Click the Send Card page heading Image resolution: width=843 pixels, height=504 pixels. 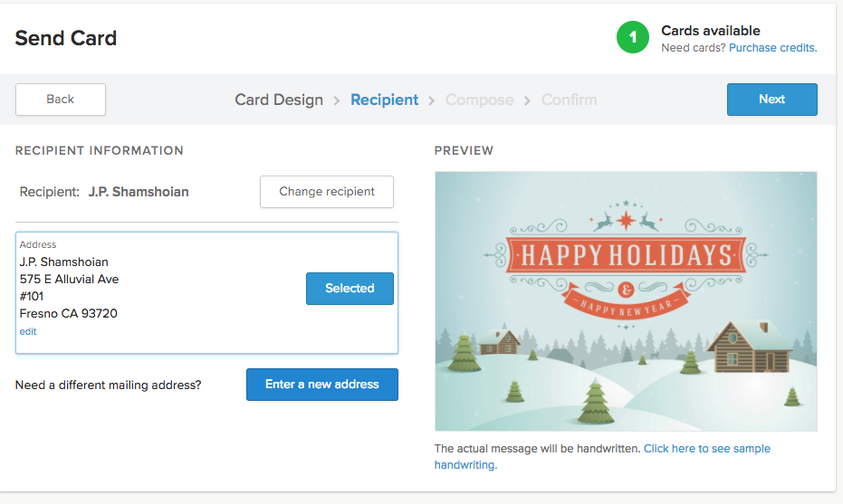(x=65, y=38)
